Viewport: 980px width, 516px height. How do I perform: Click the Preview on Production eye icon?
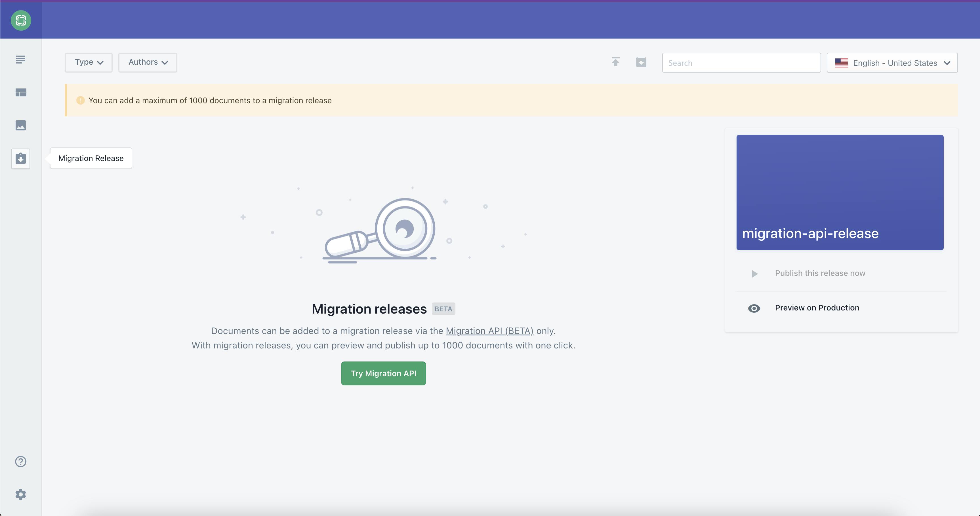pyautogui.click(x=754, y=308)
